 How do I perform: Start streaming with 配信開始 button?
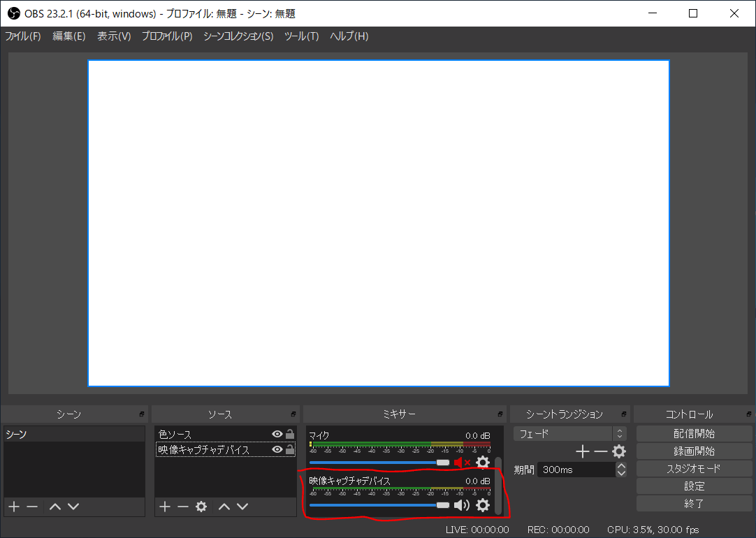[695, 434]
